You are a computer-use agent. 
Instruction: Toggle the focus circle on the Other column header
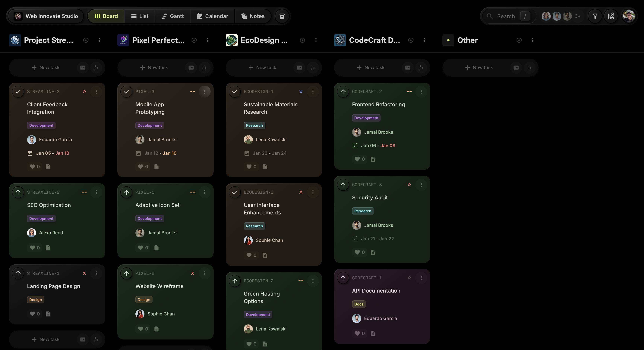(519, 40)
